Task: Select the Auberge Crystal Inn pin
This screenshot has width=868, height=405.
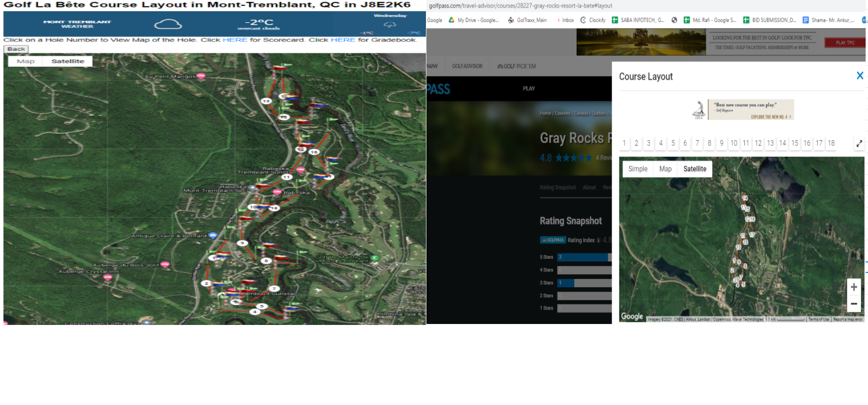Action: (x=108, y=278)
